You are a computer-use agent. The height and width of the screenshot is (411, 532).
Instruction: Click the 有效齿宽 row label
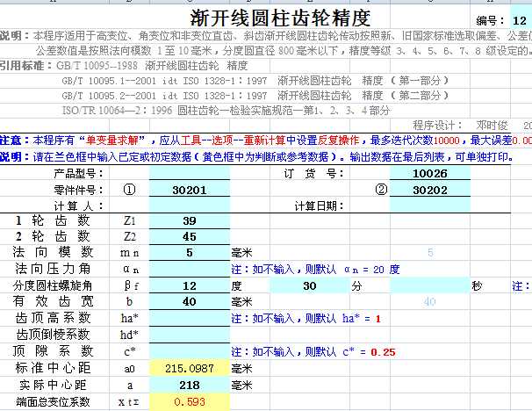pos(53,301)
